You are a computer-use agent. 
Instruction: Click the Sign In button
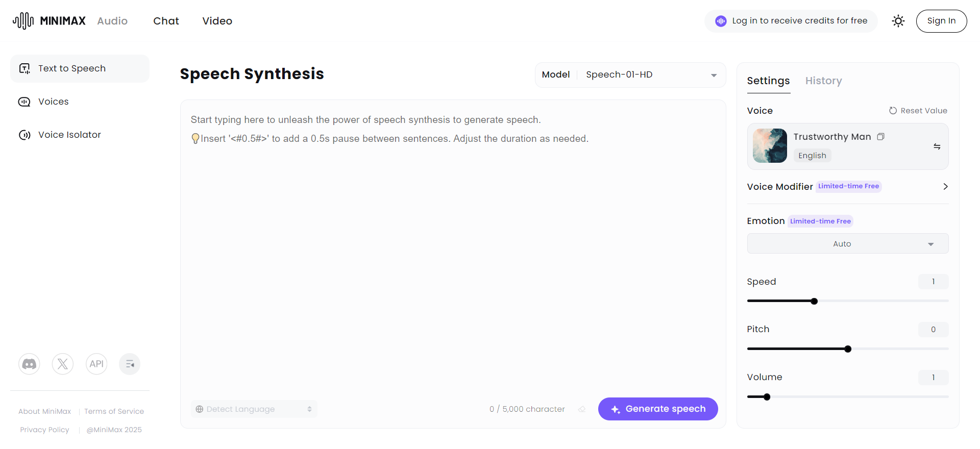coord(941,21)
